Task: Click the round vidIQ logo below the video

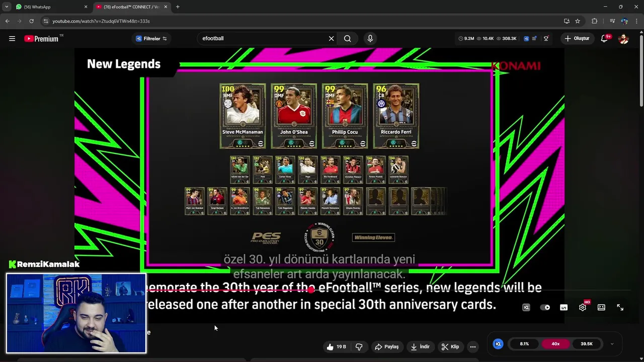Action: (x=498, y=344)
